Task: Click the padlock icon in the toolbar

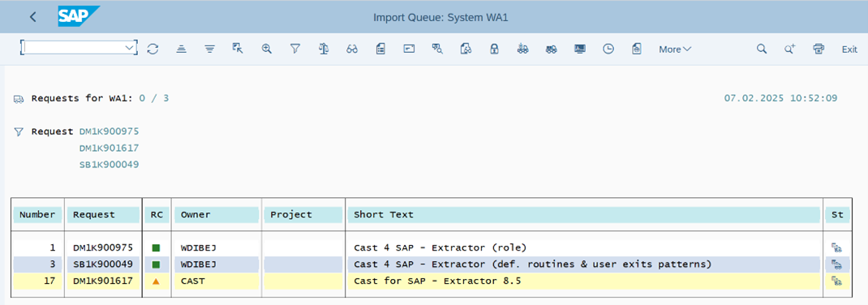Action: coord(494,49)
